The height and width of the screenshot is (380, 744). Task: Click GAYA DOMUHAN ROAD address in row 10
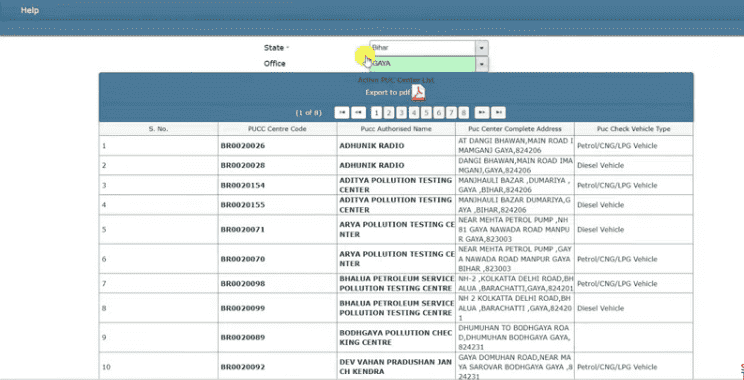(515, 367)
